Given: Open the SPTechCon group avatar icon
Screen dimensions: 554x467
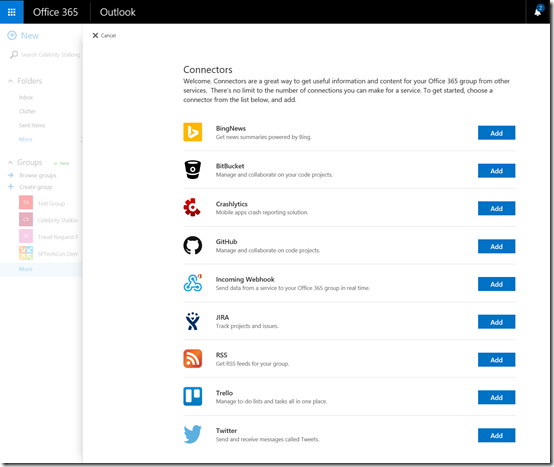Looking at the screenshot, I should click(x=26, y=253).
